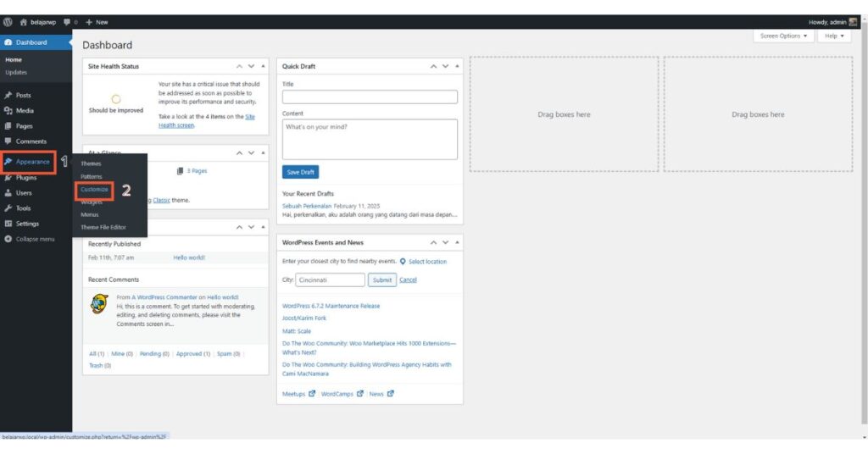This screenshot has width=868, height=454.
Task: Click the pages icon beside 3 Pages
Action: tap(180, 171)
